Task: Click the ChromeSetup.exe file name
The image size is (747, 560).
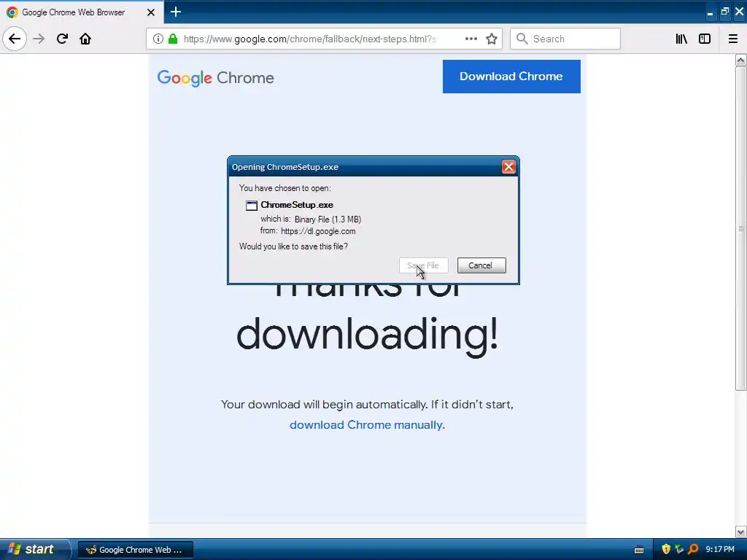Action: point(297,205)
